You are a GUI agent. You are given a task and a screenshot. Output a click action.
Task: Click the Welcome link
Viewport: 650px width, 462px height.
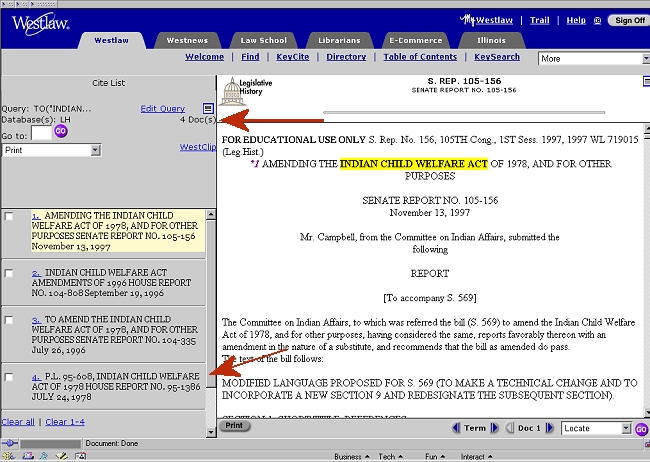pos(204,57)
